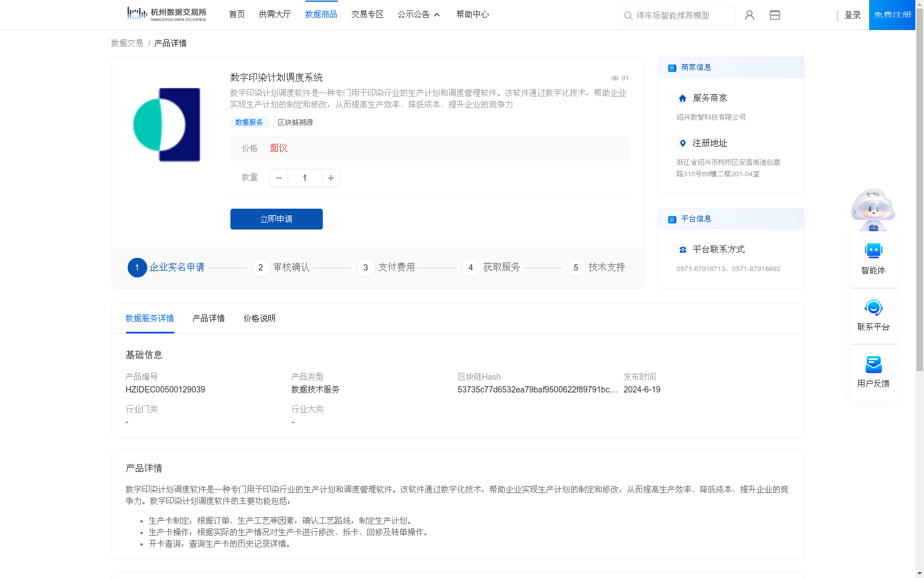
Task: Click the 服务商家 house icon
Action: (683, 98)
